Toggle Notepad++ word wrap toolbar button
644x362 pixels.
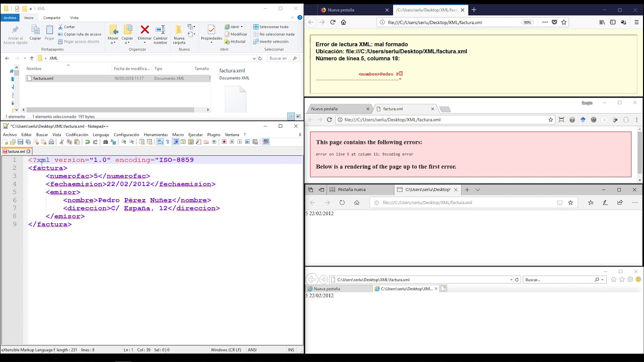point(160,142)
